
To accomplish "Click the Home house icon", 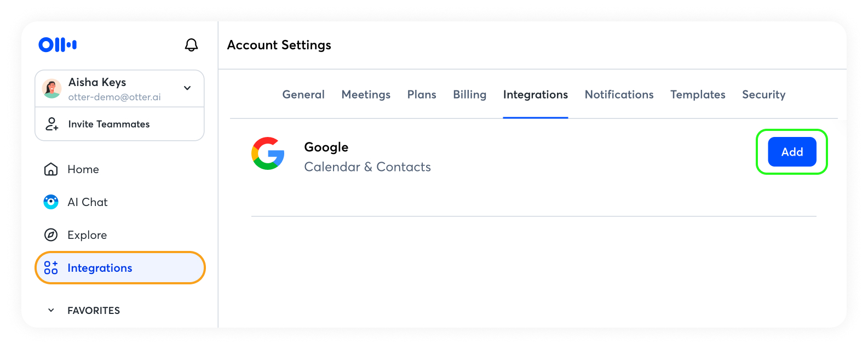I will pos(51,169).
